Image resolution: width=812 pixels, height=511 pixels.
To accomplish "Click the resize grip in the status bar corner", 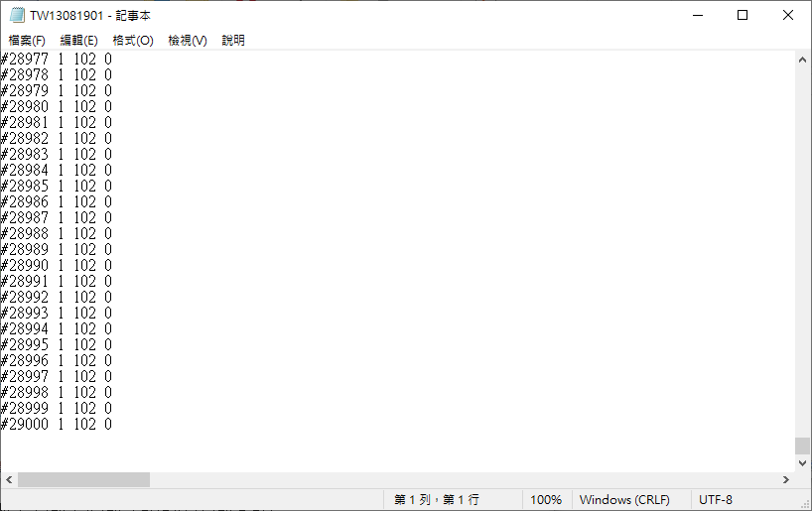I will pos(805,504).
